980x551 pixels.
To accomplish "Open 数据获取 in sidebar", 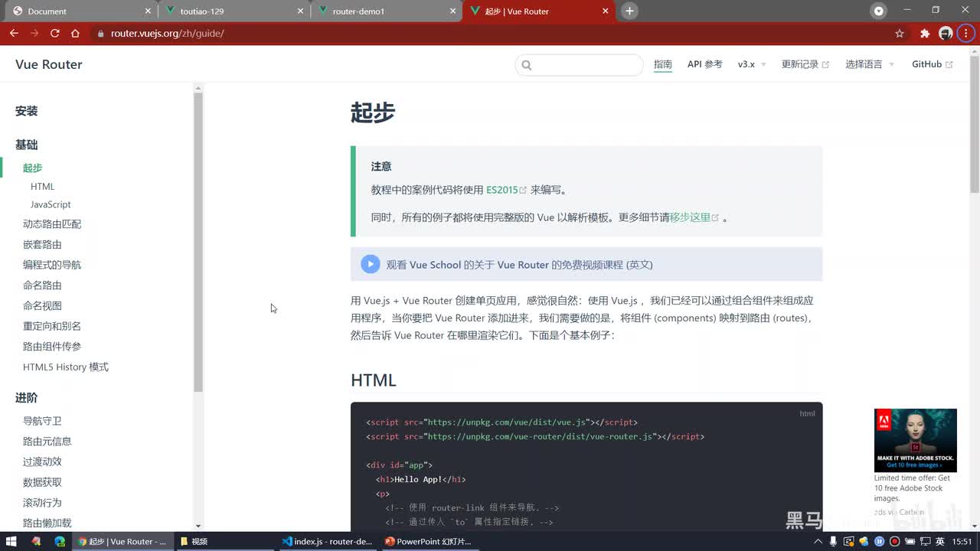I will pyautogui.click(x=42, y=482).
